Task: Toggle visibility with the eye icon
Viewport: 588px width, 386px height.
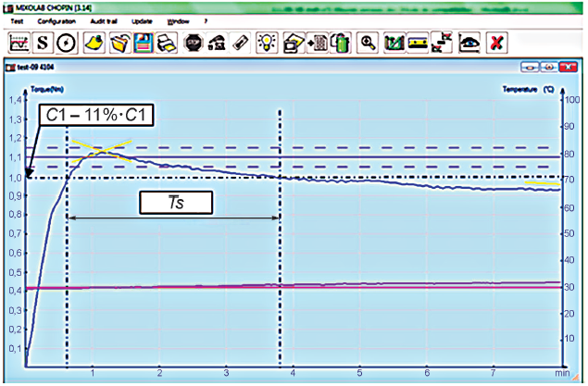Action: pyautogui.click(x=469, y=42)
